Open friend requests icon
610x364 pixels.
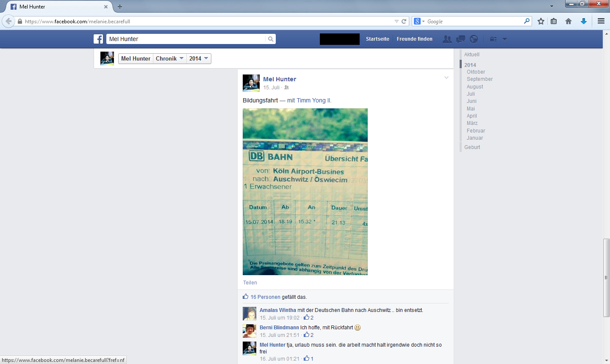coord(447,39)
